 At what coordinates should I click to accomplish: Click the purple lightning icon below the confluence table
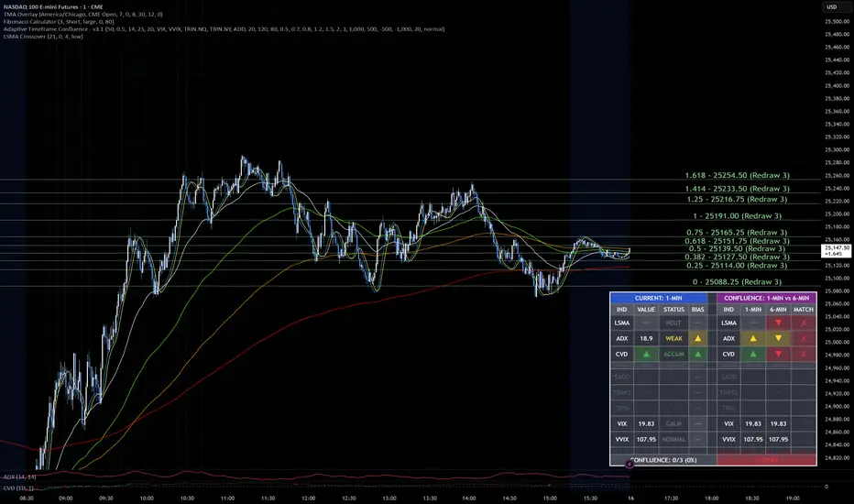click(x=630, y=464)
